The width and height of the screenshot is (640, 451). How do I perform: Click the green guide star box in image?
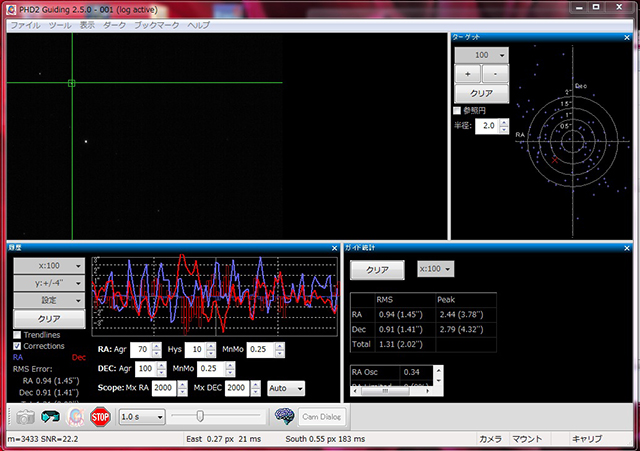(x=71, y=83)
